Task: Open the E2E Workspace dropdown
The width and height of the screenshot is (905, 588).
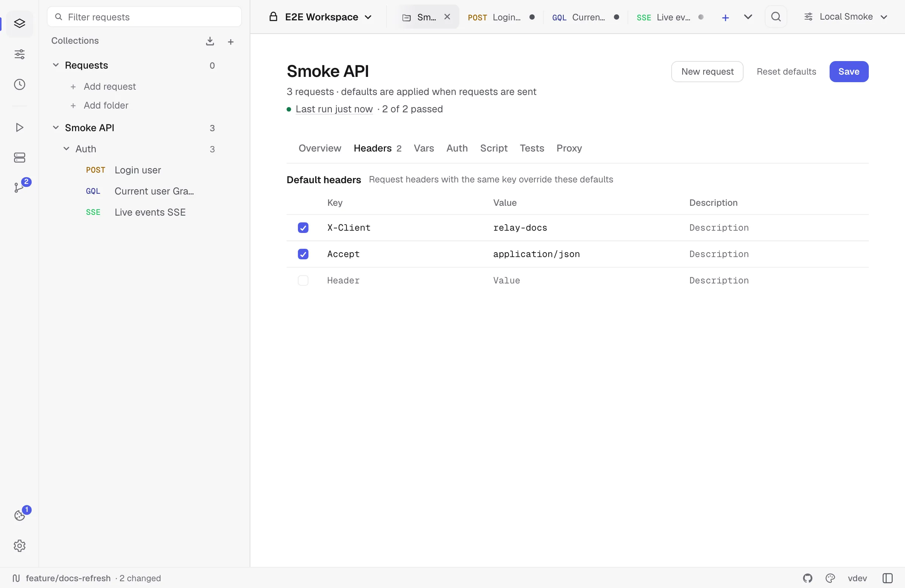Action: 320,17
